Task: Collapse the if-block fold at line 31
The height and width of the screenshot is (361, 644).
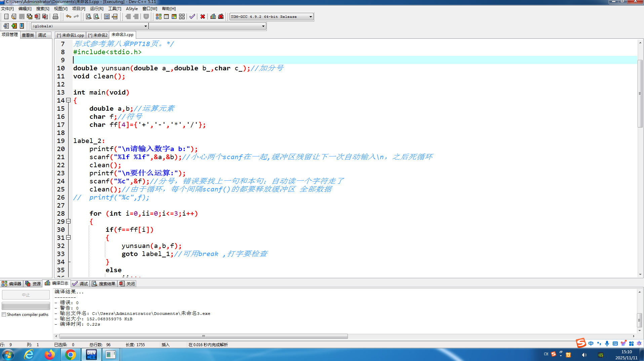Action: (69, 238)
